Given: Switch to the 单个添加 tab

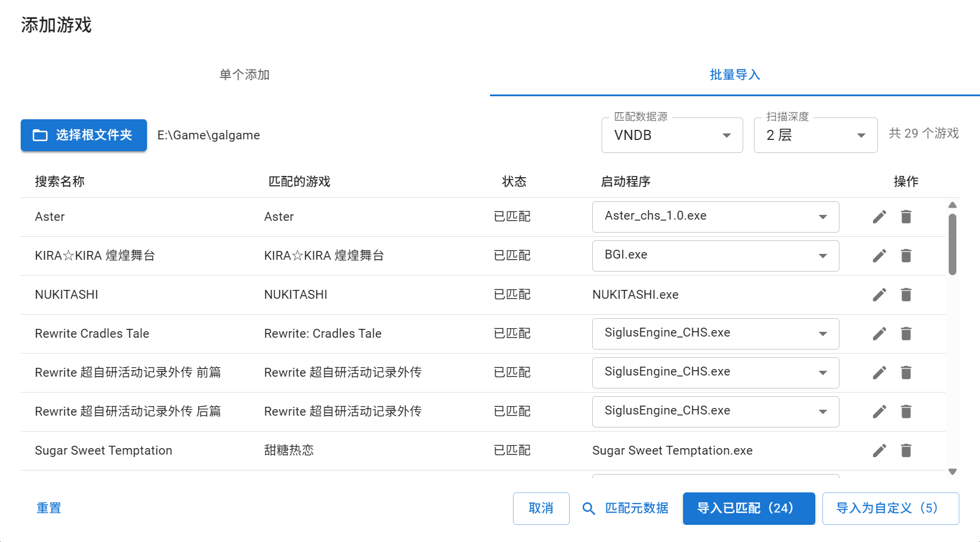Looking at the screenshot, I should [244, 75].
